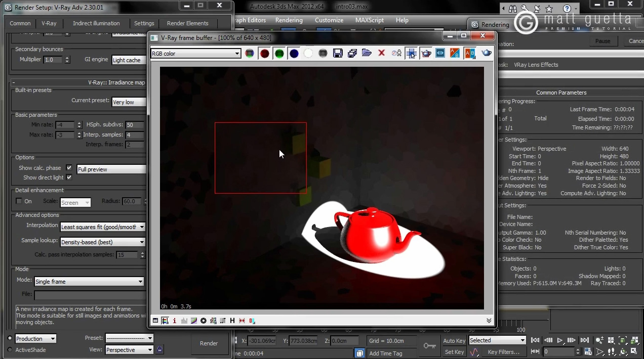
Task: Open the Sample lookup Density-based dropdown
Action: click(103, 242)
